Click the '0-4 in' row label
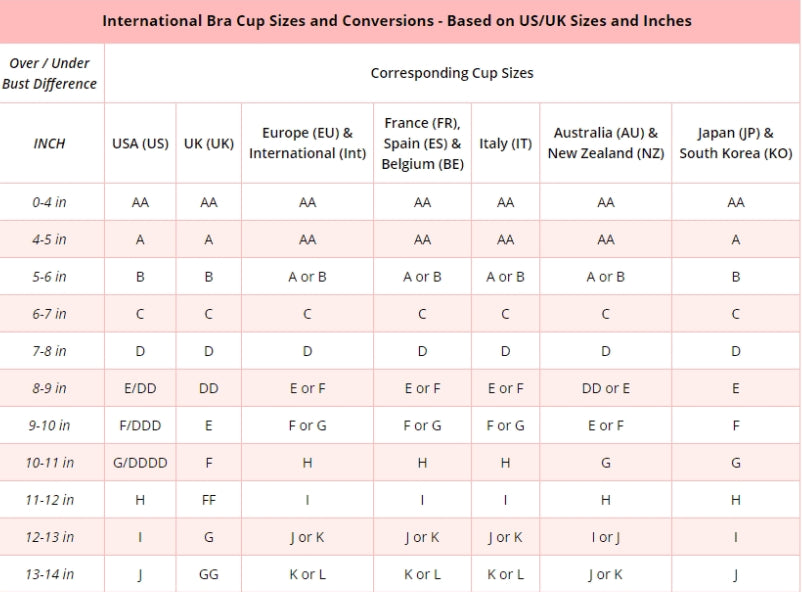Image resolution: width=802 pixels, height=592 pixels. [50, 202]
